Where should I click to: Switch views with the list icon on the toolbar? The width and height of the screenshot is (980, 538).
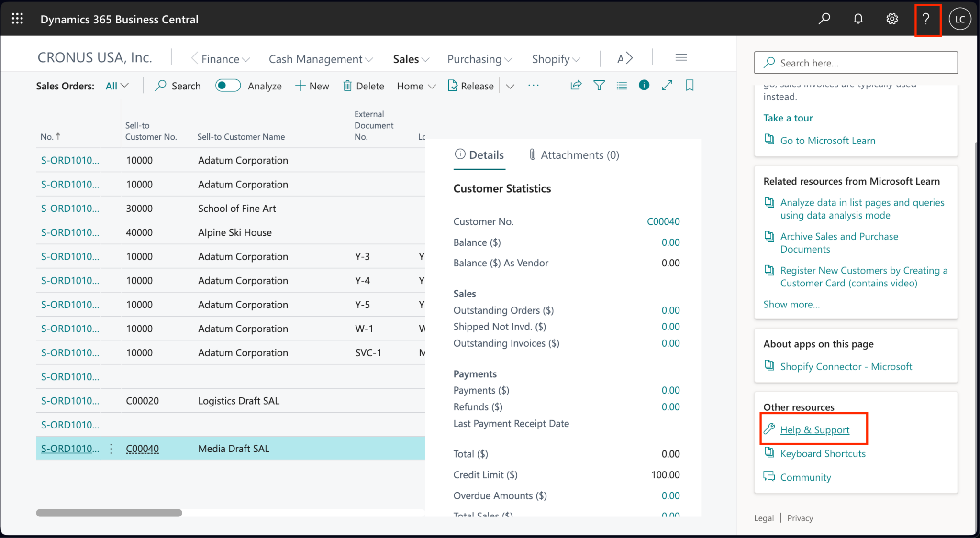click(x=621, y=85)
